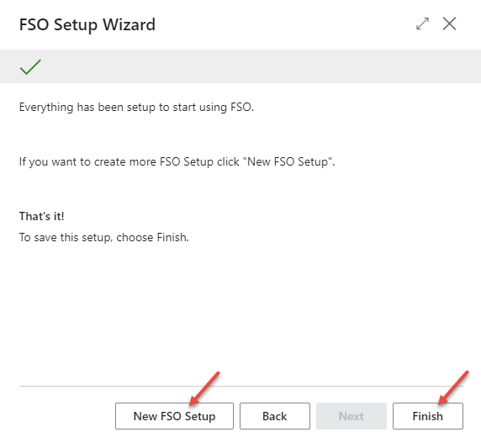The image size is (481, 448).
Task: Click red arrow pointing at New FSO Setup
Action: pos(204,388)
